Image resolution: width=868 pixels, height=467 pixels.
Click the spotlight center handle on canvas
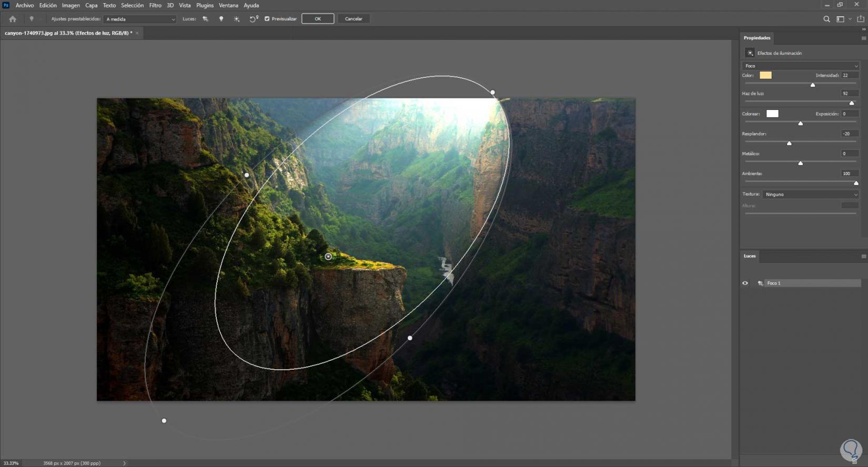tap(328, 257)
